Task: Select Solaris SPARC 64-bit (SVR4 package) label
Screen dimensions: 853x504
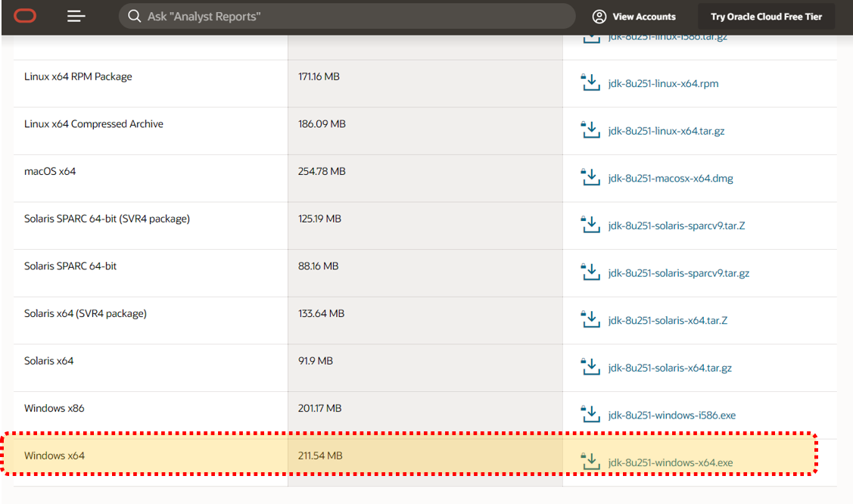Action: (107, 219)
